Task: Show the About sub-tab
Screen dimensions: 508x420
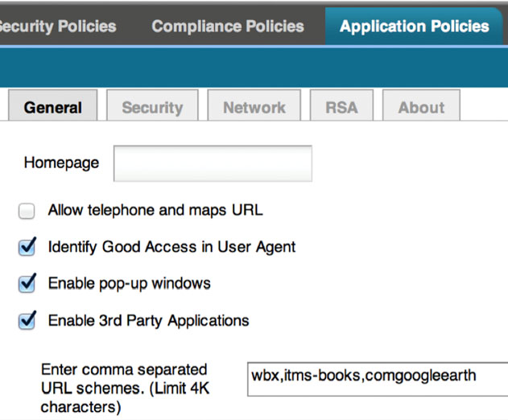Action: coord(421,105)
